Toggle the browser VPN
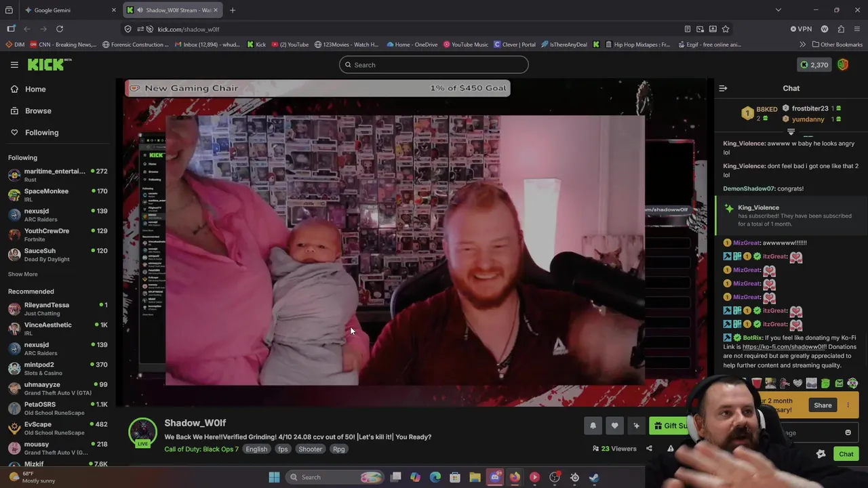Screen dimensions: 868x488 (x=801, y=29)
